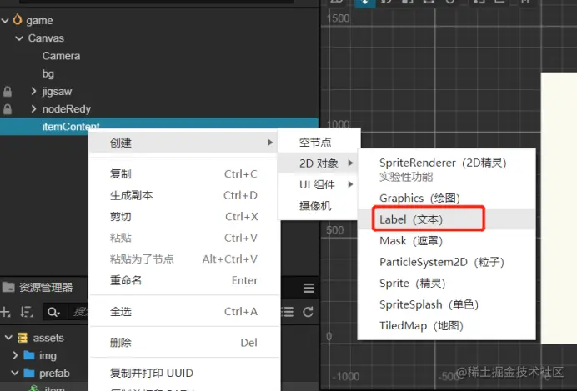Open the UI 组件 submenu
The image size is (577, 392).
319,184
